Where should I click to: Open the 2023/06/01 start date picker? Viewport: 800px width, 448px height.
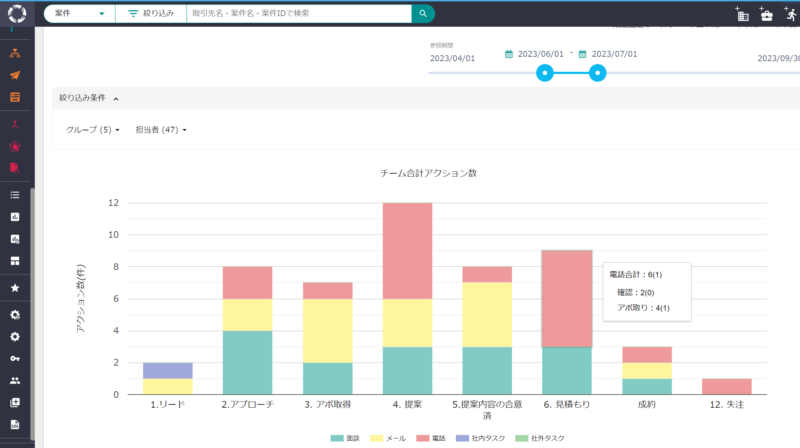534,54
